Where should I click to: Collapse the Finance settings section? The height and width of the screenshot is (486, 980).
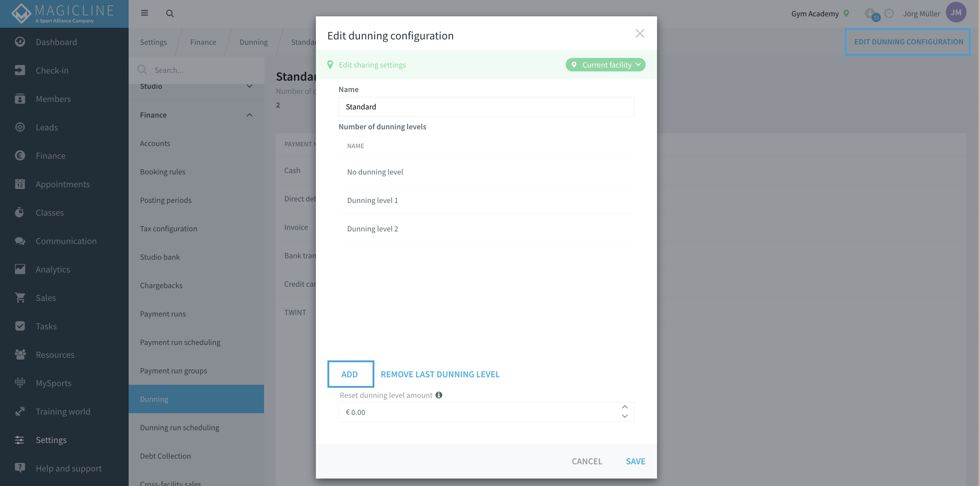point(249,115)
